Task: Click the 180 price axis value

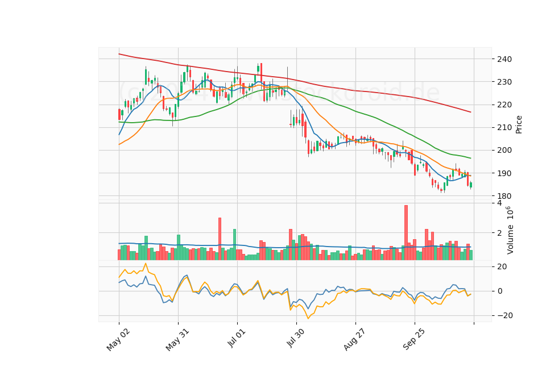Action: 504,196
